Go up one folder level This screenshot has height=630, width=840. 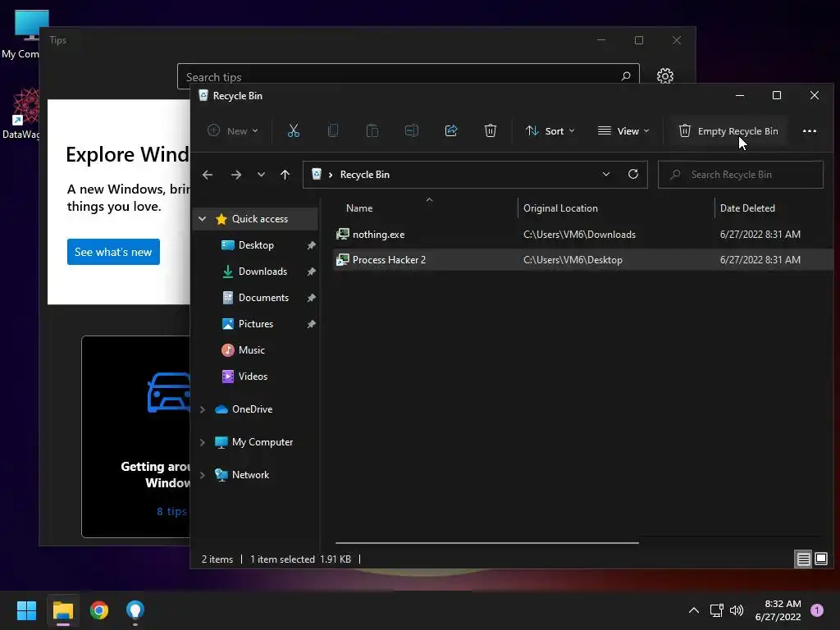point(285,175)
